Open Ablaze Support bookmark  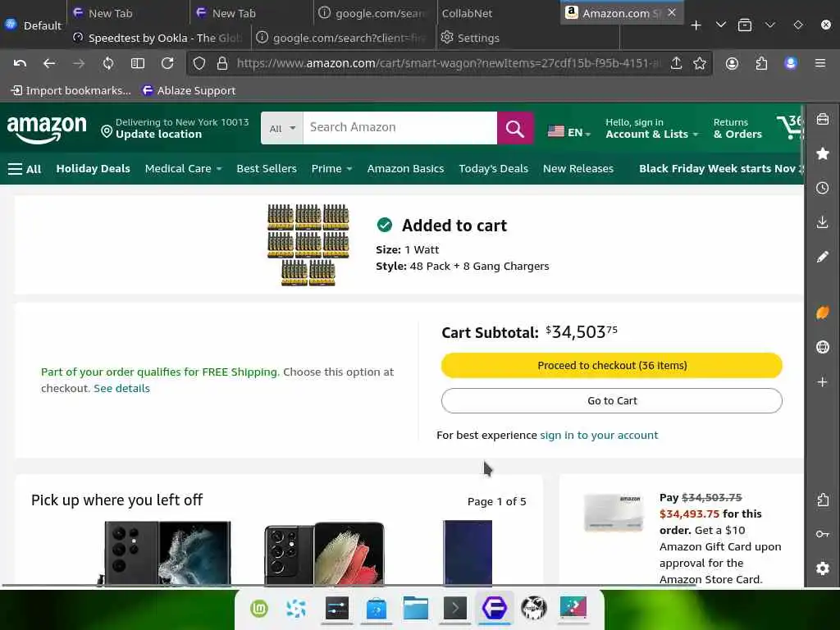pyautogui.click(x=189, y=90)
